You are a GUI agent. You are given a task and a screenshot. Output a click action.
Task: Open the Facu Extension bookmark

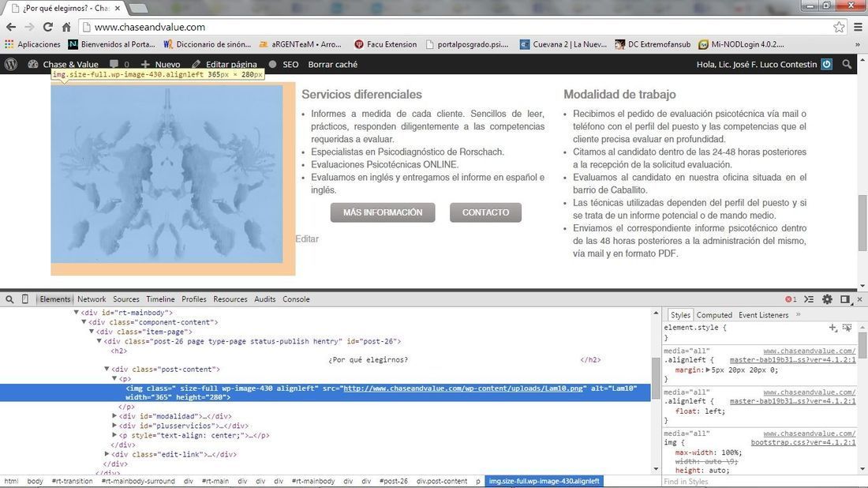click(386, 44)
